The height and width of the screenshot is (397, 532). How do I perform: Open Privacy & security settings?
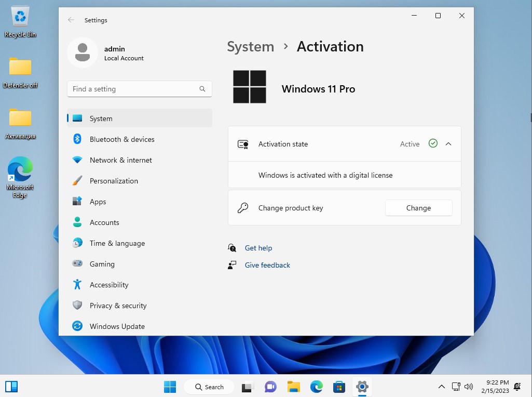click(x=118, y=306)
